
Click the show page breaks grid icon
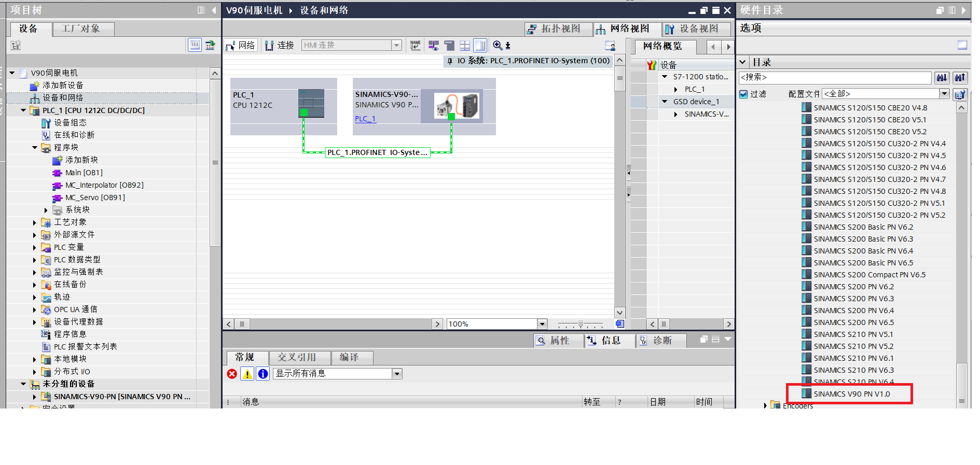point(465,46)
